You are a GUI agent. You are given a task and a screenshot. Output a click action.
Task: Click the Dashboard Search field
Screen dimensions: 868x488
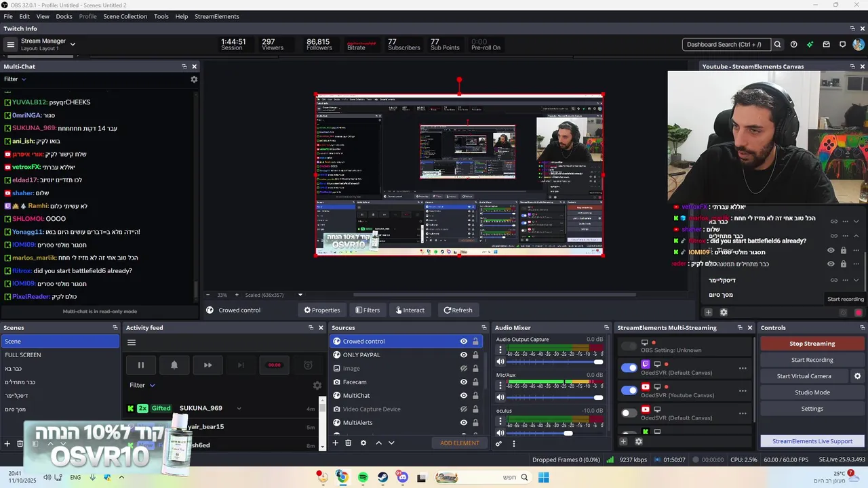726,45
